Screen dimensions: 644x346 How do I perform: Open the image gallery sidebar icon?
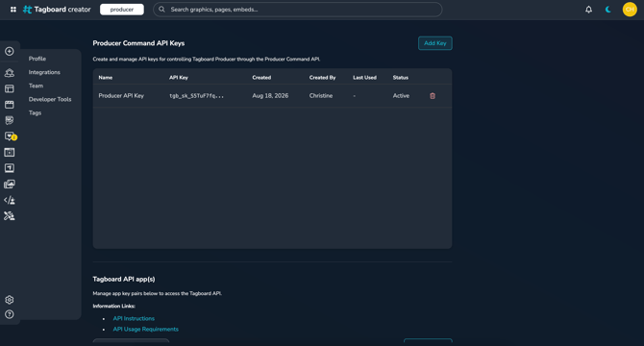9,184
